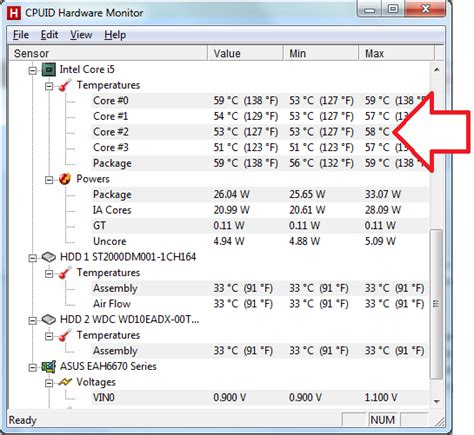474x435 pixels.
Task: Click the hard drive icon for HDD 1 ST2000DM001
Action: coord(49,257)
